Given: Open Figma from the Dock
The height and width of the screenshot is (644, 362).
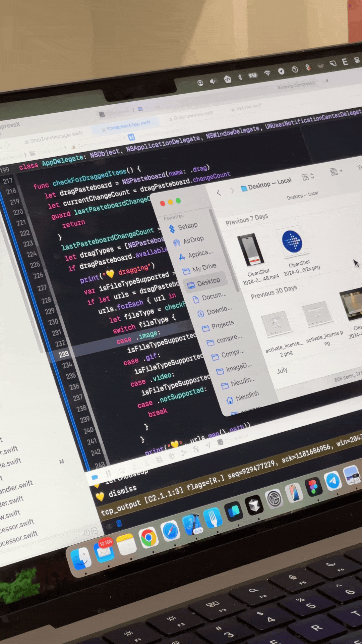Looking at the screenshot, I should [x=313, y=487].
